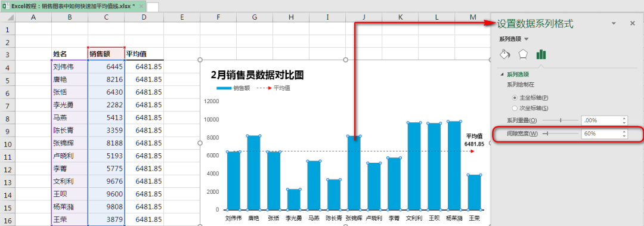This screenshot has height=226, width=644.
Task: Increase 系列重叠 with the spinner arrows
Action: point(624,118)
